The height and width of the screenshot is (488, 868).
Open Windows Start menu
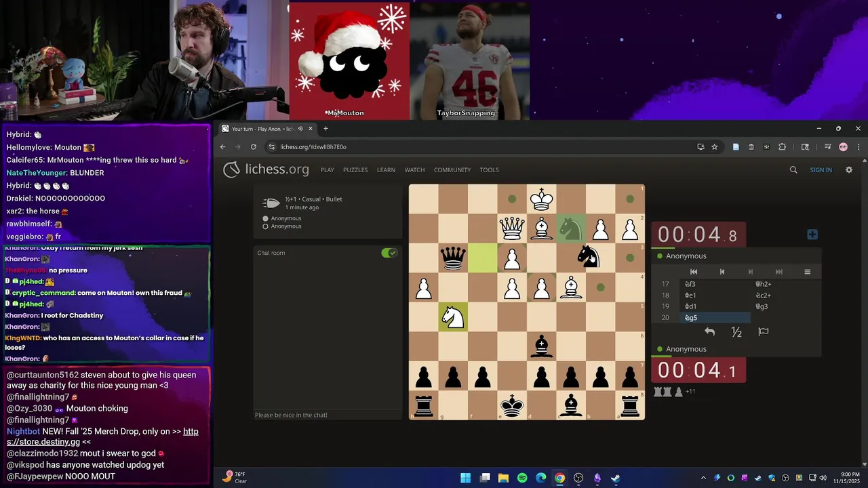coord(465,478)
